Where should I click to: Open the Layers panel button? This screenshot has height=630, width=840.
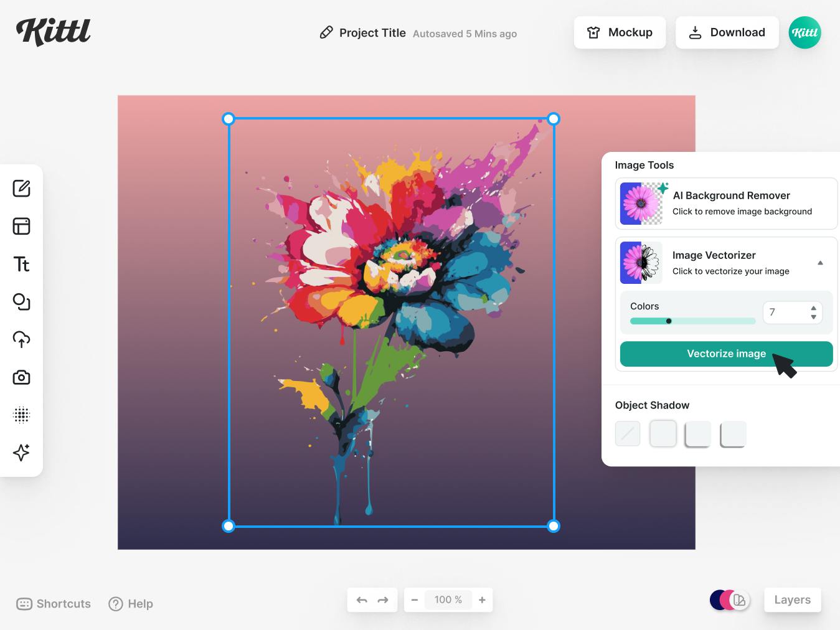pyautogui.click(x=792, y=600)
